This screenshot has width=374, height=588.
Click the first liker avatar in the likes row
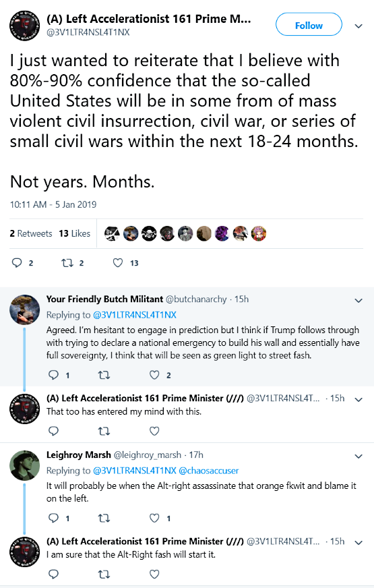[112, 233]
